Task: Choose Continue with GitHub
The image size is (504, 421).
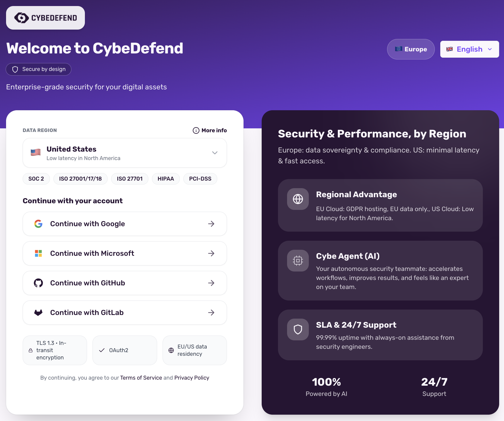Action: (125, 283)
